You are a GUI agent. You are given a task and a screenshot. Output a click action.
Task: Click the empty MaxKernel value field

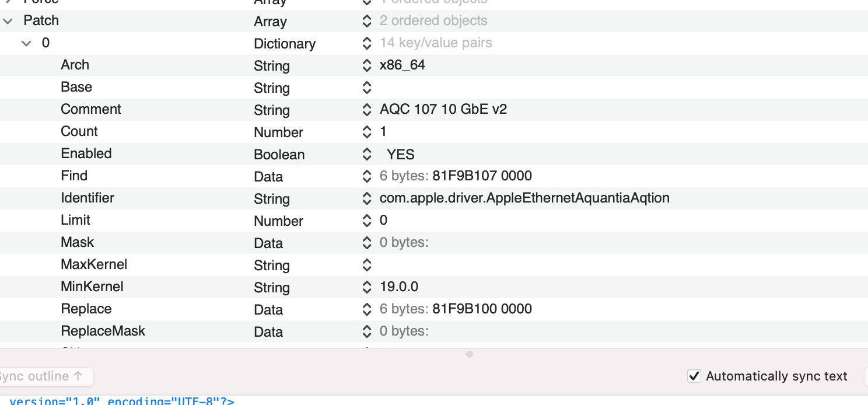(x=525, y=265)
